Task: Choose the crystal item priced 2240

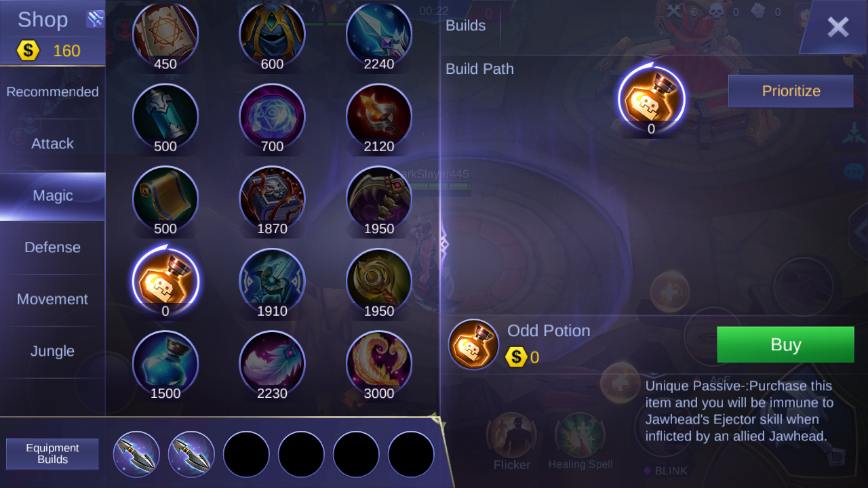Action: 379,34
